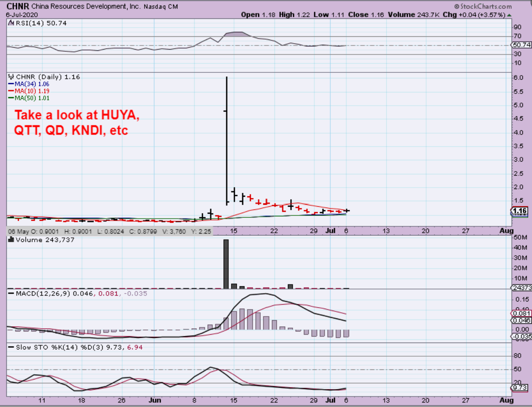Click the bold CHNR ticker in the title
532x407 pixels.
coord(18,6)
